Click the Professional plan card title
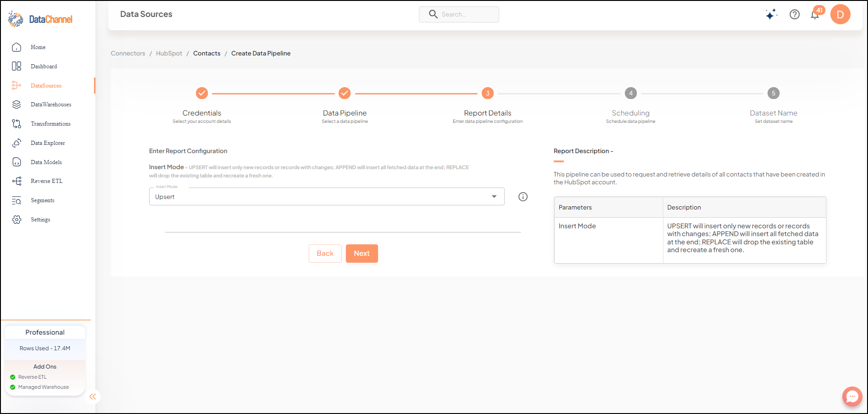 pyautogui.click(x=45, y=332)
